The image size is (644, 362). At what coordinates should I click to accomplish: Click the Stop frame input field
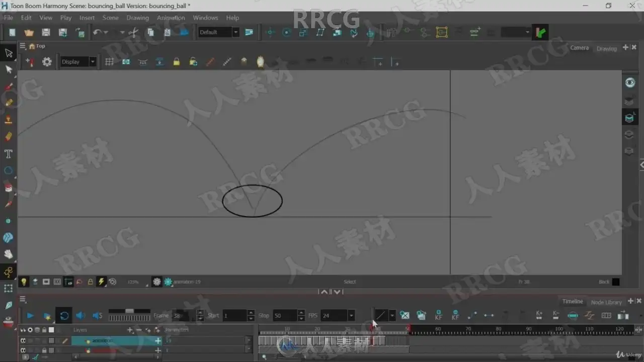tap(285, 316)
